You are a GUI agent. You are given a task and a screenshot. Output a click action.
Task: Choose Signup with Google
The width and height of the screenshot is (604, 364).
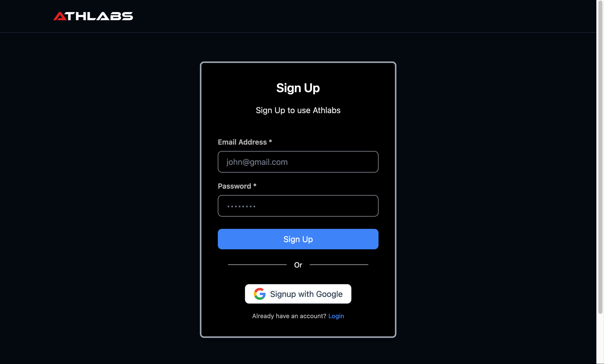coord(298,294)
